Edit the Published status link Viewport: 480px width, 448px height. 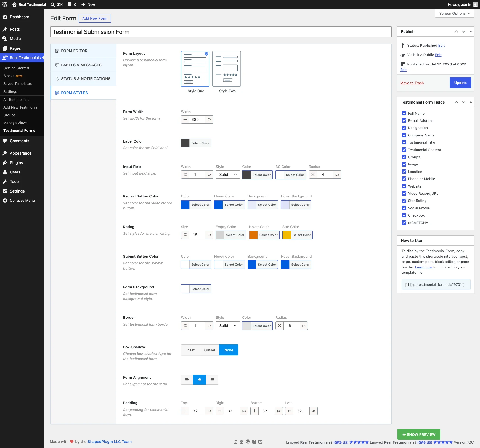pyautogui.click(x=441, y=46)
